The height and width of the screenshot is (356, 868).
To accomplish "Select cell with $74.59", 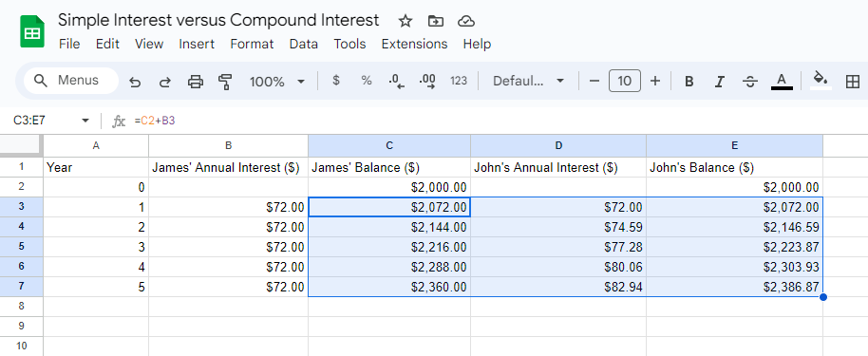I will pyautogui.click(x=558, y=227).
